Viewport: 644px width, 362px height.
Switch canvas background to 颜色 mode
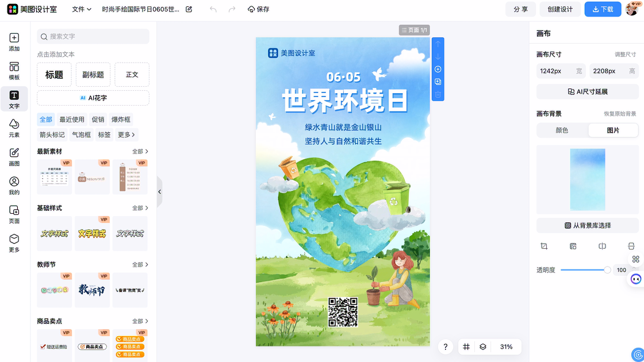(562, 130)
